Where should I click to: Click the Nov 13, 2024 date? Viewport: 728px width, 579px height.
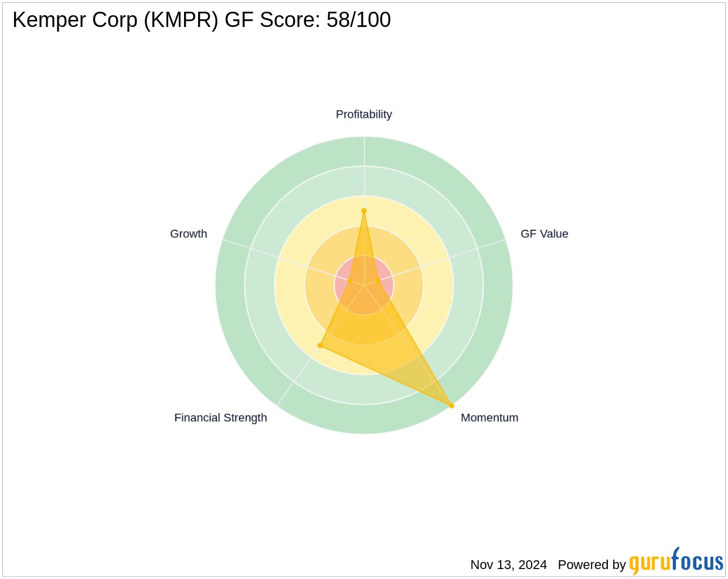click(x=509, y=565)
